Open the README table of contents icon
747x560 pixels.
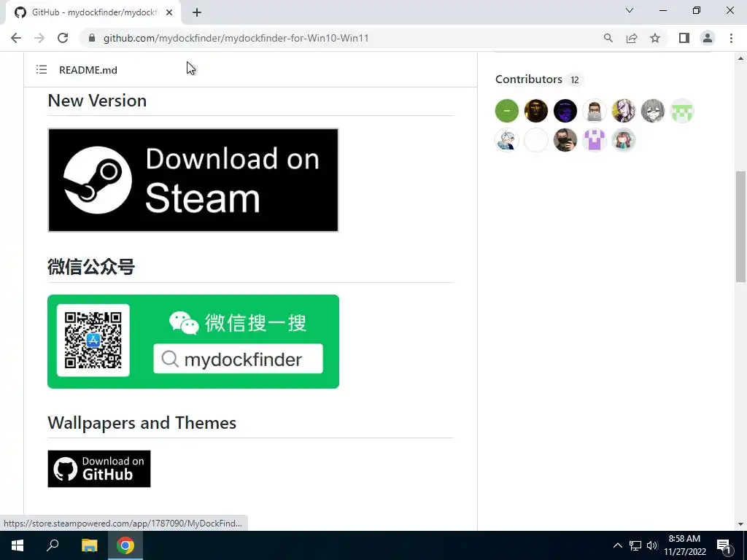42,69
